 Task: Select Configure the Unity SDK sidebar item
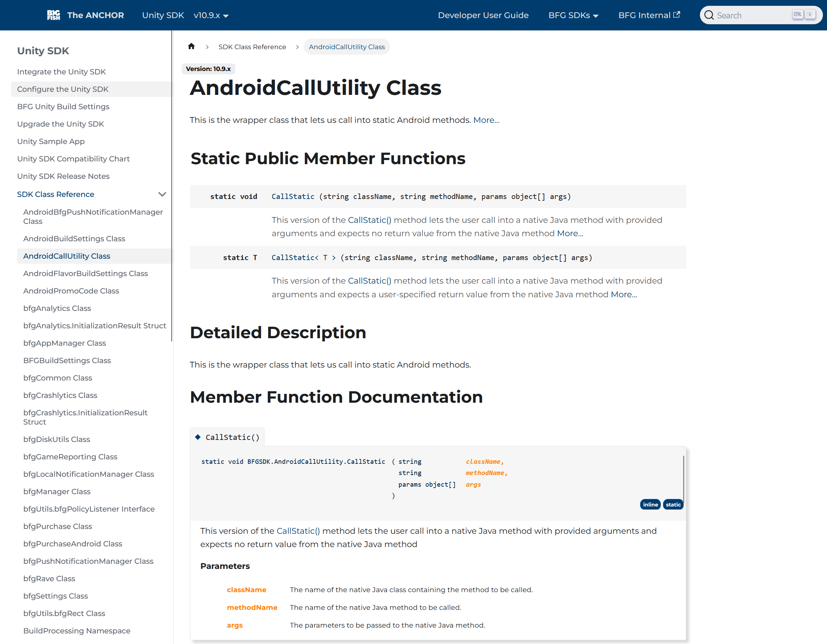pos(63,89)
